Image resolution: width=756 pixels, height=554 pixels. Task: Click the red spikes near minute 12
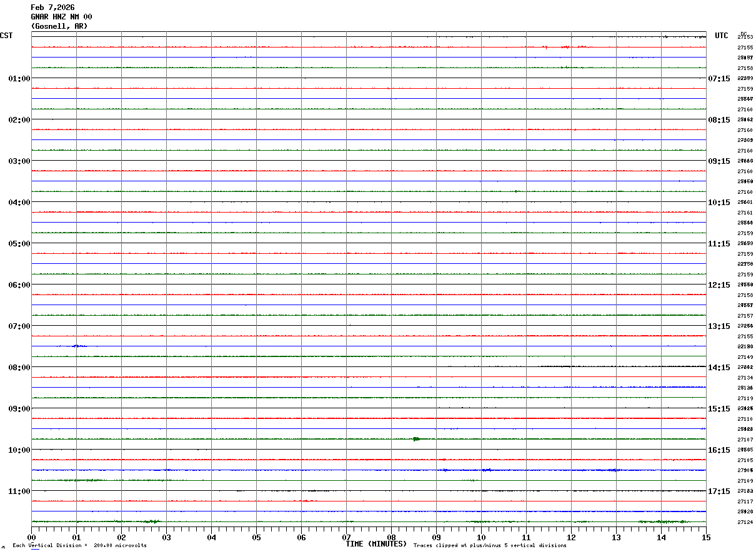[x=565, y=47]
